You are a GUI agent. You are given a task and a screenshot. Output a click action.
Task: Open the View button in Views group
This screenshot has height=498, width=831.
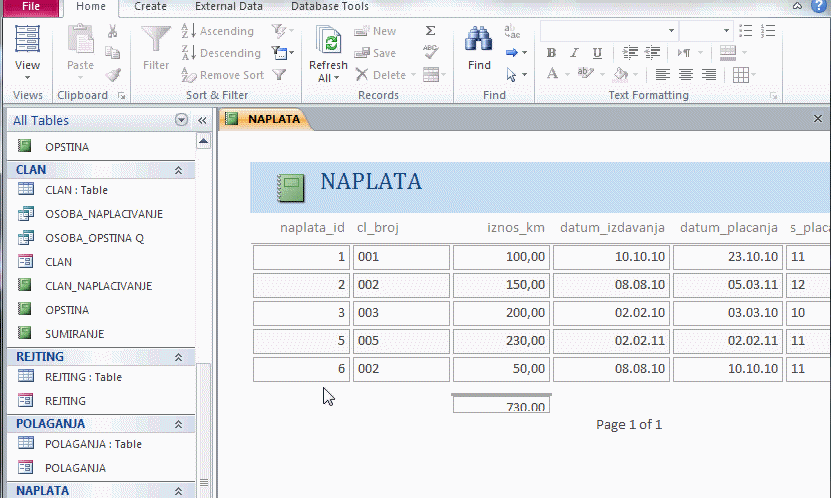(27, 52)
